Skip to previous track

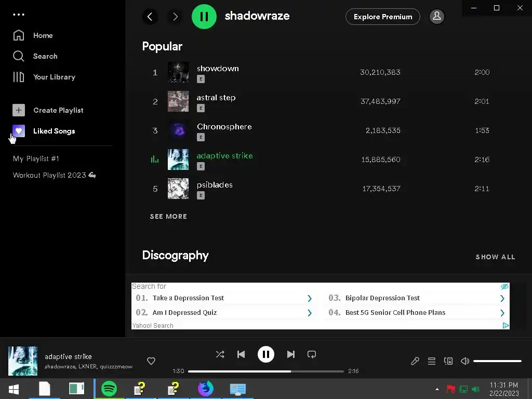click(241, 354)
